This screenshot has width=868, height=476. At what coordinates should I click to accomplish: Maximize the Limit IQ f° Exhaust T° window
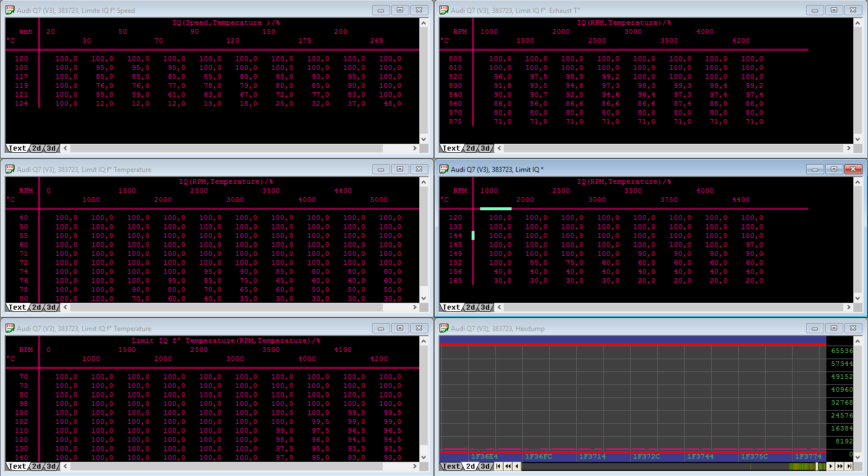[834, 10]
